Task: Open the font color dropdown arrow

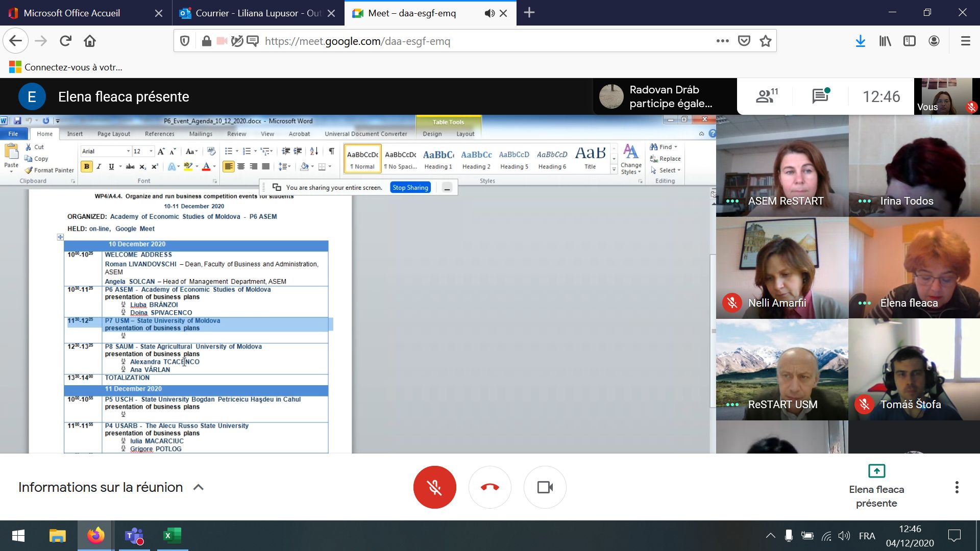Action: (x=214, y=166)
